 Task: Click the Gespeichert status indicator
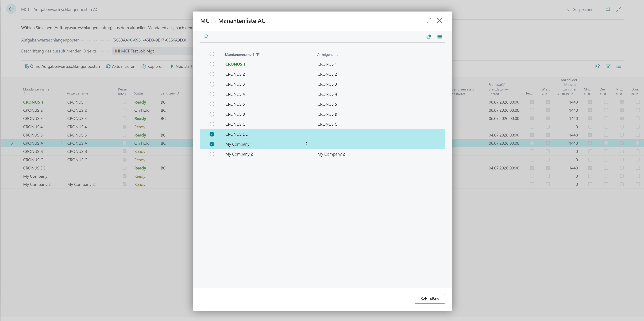click(580, 10)
